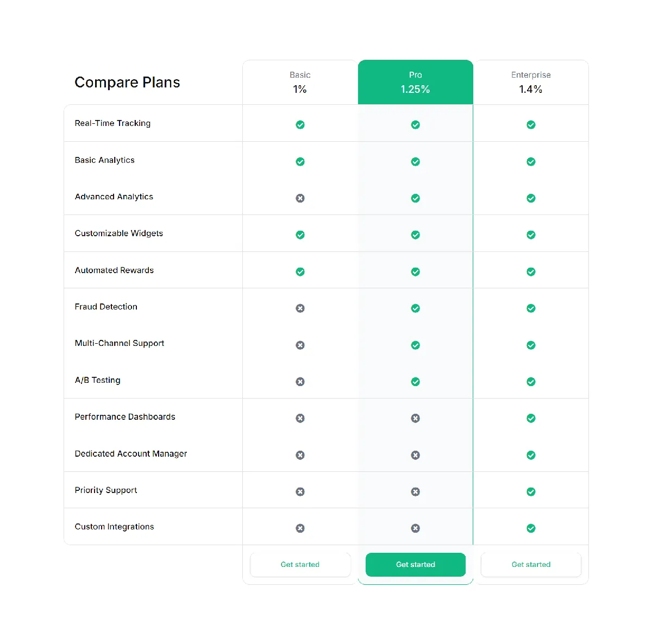This screenshot has width=652, height=644.
Task: Click the green Pro Get started button
Action: tap(416, 565)
